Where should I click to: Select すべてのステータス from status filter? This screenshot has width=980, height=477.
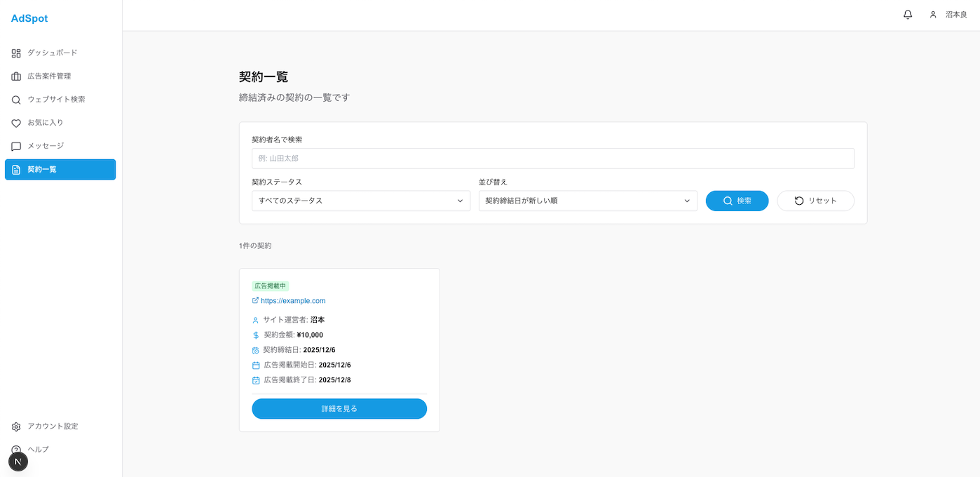pyautogui.click(x=360, y=201)
